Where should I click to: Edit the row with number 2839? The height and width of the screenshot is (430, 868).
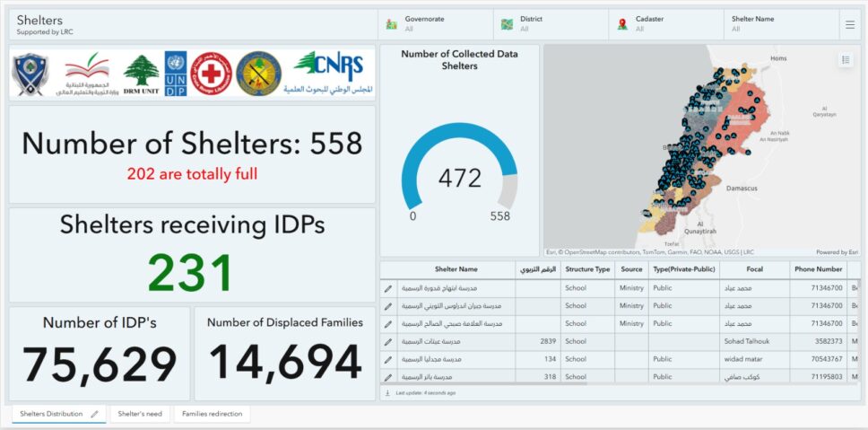tap(388, 342)
